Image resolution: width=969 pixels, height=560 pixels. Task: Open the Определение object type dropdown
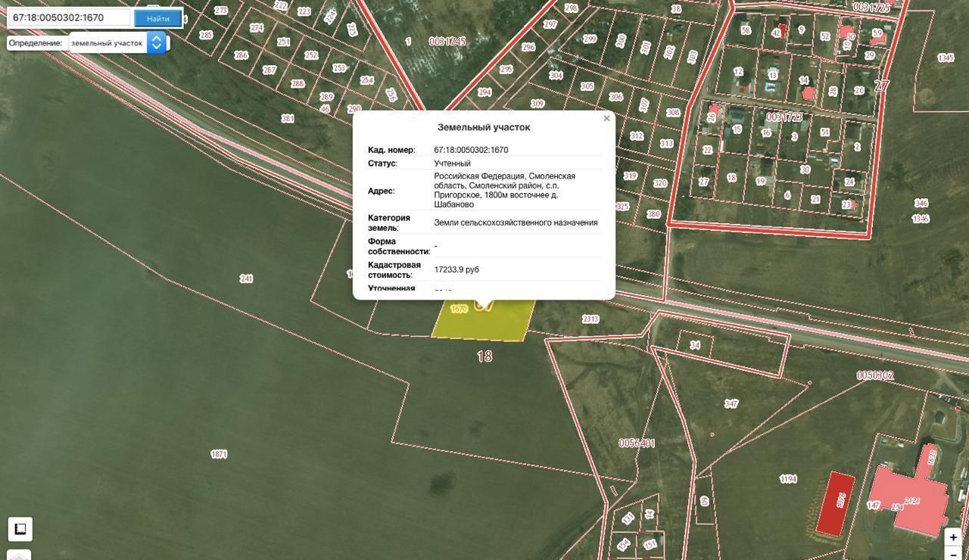tap(117, 43)
